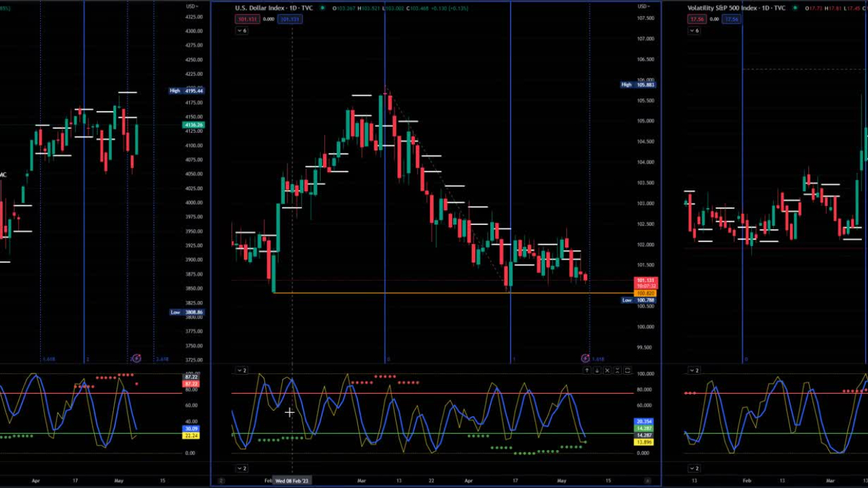This screenshot has height=488, width=868.
Task: Click the Low 100.788 price label
Action: point(638,300)
